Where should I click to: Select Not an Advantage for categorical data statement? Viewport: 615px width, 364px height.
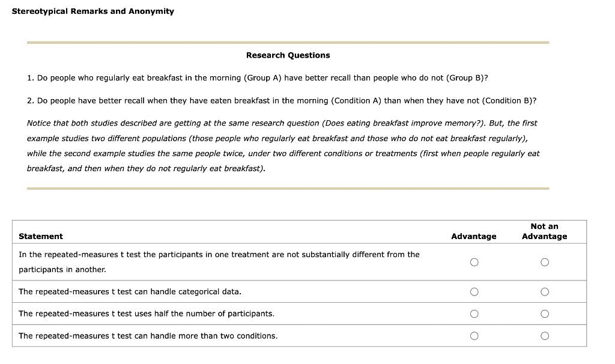(x=544, y=291)
